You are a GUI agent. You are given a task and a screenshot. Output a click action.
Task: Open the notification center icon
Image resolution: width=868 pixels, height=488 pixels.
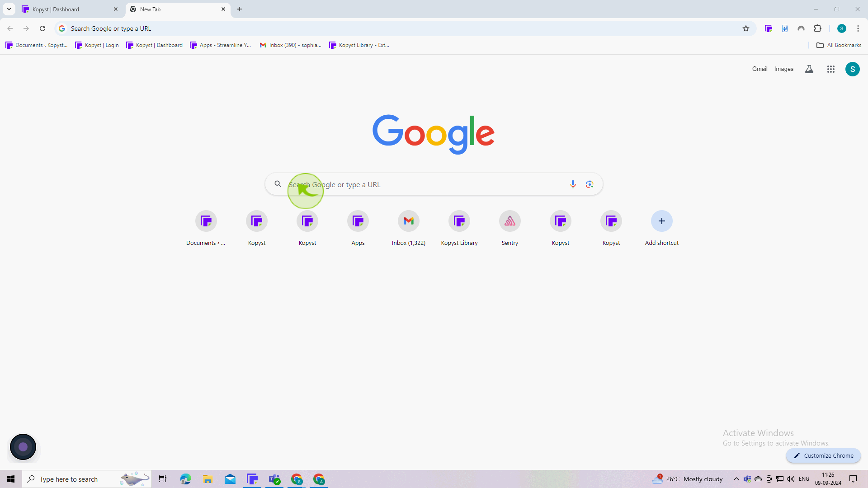853,479
